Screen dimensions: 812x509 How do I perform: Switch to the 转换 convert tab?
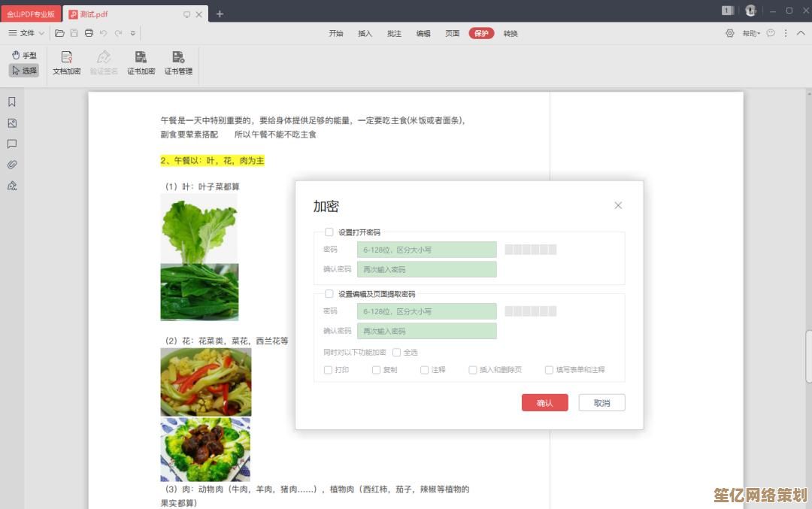(511, 33)
